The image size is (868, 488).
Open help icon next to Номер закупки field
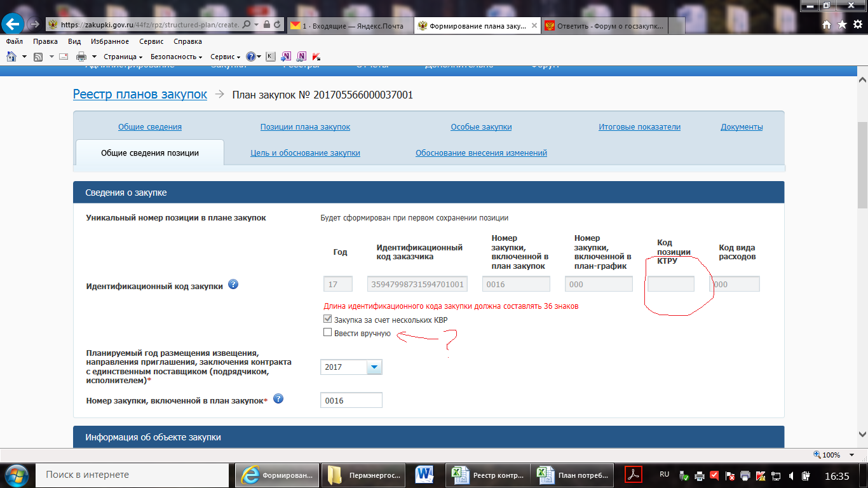(x=278, y=399)
